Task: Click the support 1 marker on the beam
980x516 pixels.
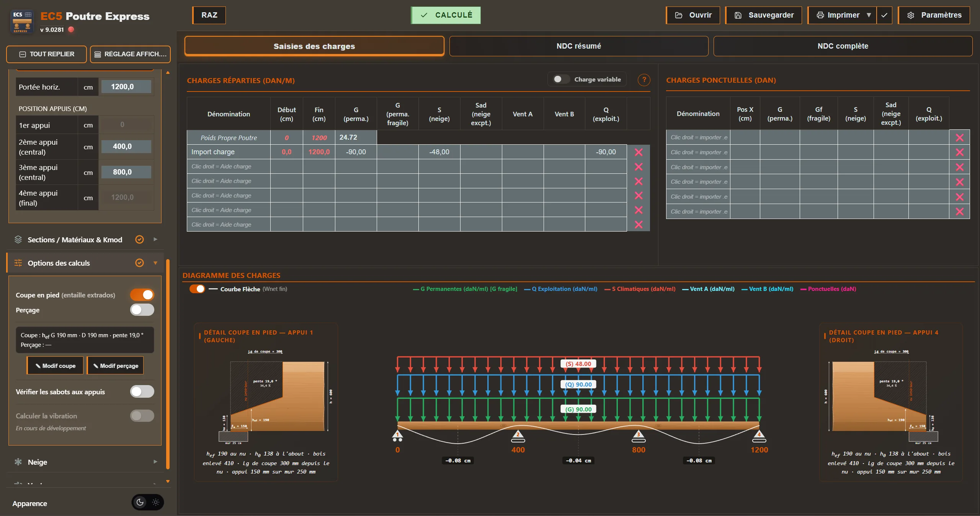Action: pyautogui.click(x=397, y=435)
